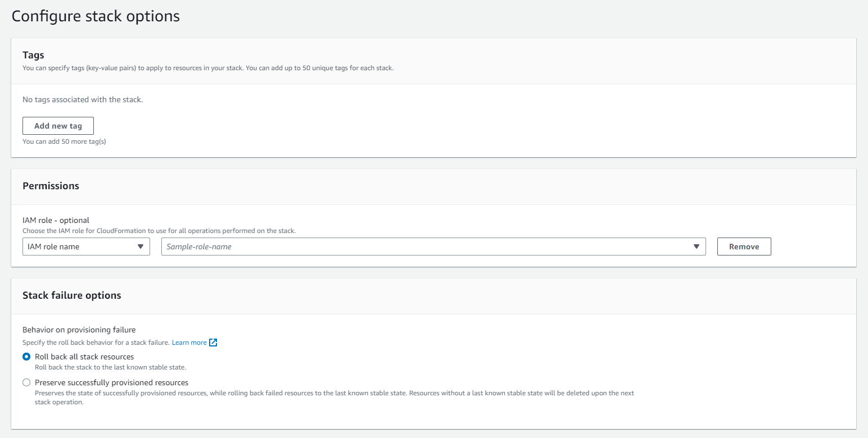This screenshot has height=438, width=868.
Task: Click the 'IAM role - optional' label
Action: (x=56, y=220)
